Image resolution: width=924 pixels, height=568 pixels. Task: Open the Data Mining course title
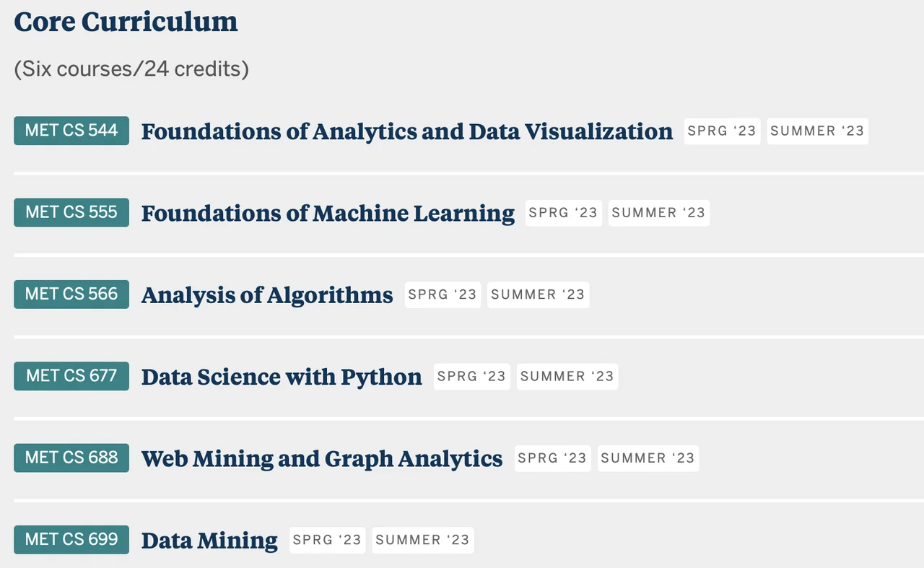coord(209,540)
